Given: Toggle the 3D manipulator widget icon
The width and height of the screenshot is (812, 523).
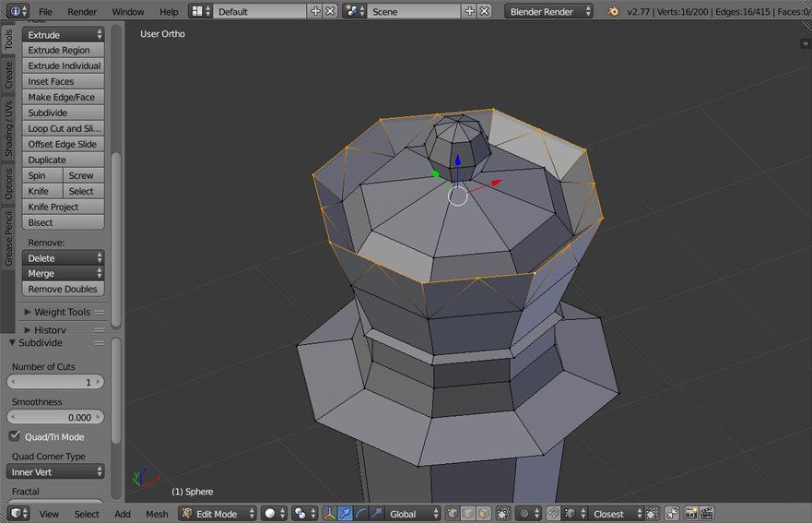Looking at the screenshot, I should pyautogui.click(x=329, y=514).
